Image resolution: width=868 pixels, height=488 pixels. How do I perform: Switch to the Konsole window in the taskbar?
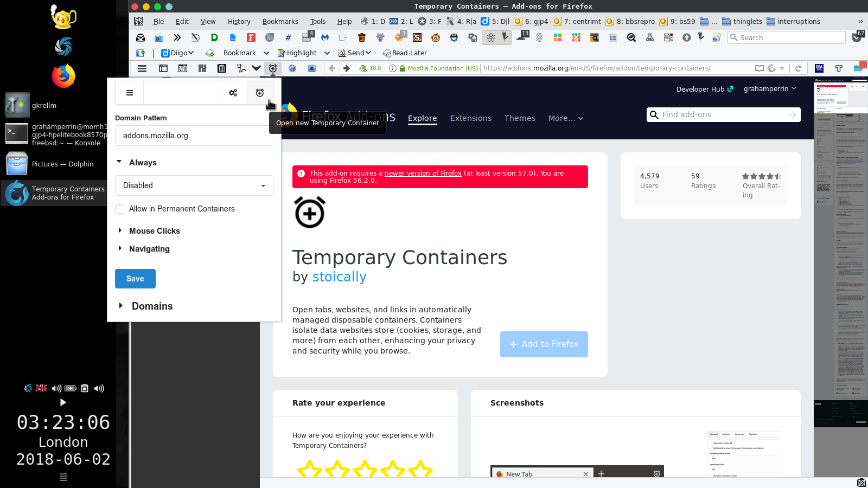[x=54, y=134]
